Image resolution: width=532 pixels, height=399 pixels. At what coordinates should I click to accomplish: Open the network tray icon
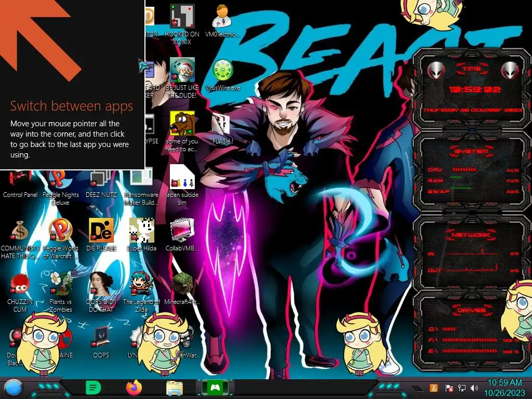tap(461, 388)
